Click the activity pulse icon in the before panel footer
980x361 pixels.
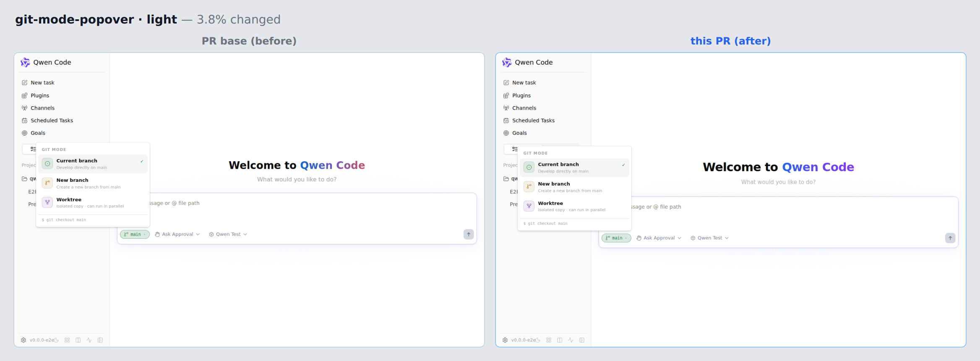point(89,340)
